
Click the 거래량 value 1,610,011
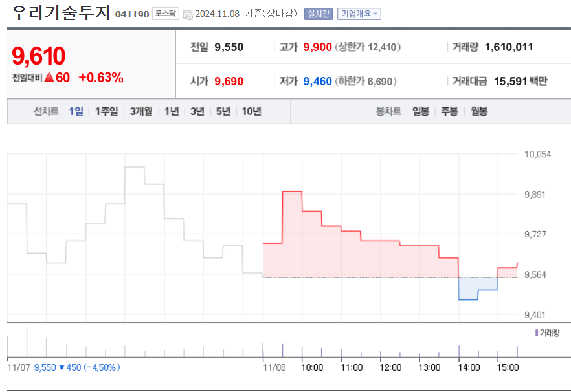point(509,47)
